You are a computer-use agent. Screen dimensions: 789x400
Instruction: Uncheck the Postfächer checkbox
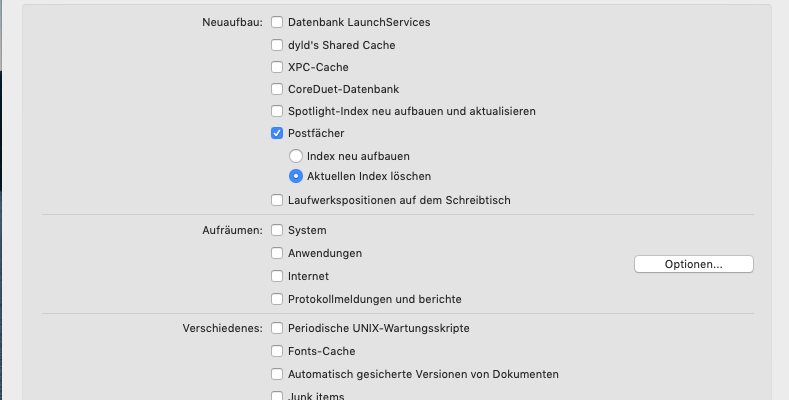pos(277,133)
